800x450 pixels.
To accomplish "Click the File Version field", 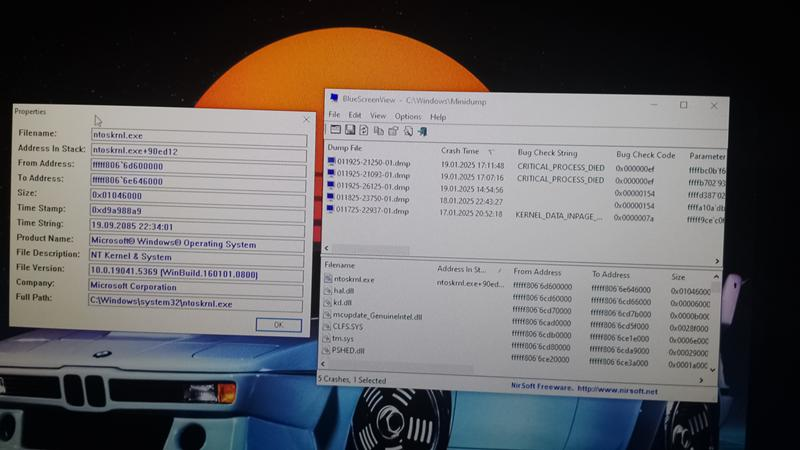I will pos(196,272).
